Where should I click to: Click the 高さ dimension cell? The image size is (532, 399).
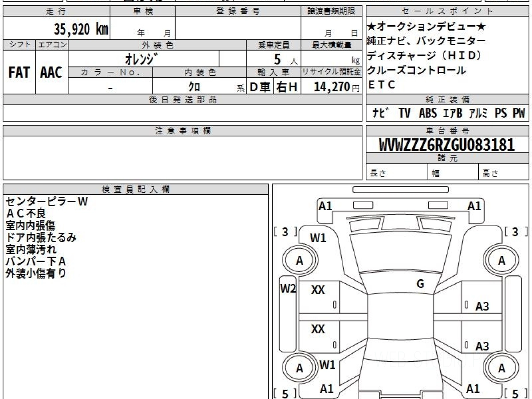tap(504, 172)
